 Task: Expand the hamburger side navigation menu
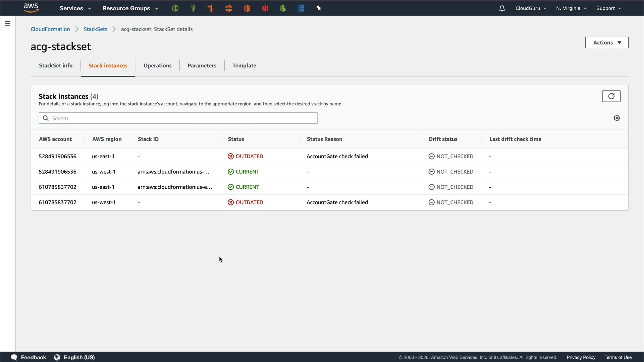coord(8,23)
